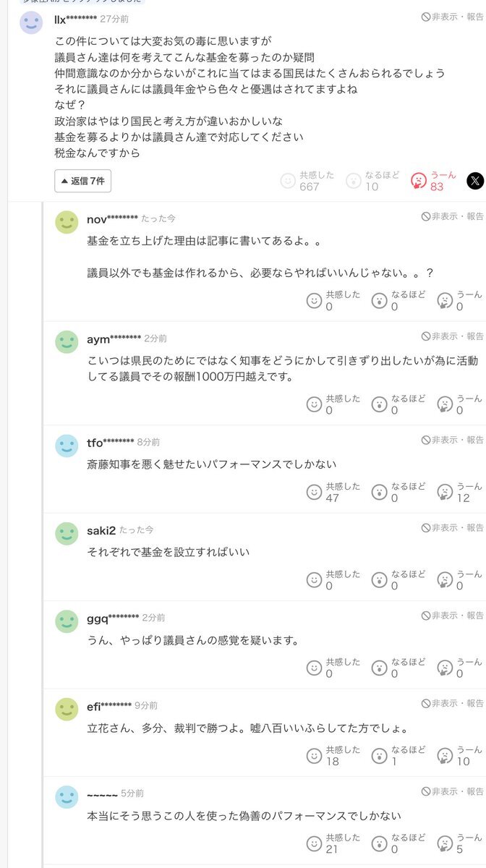Click the red うーん reaction with 83
This screenshot has height=868, width=486.
point(419,181)
